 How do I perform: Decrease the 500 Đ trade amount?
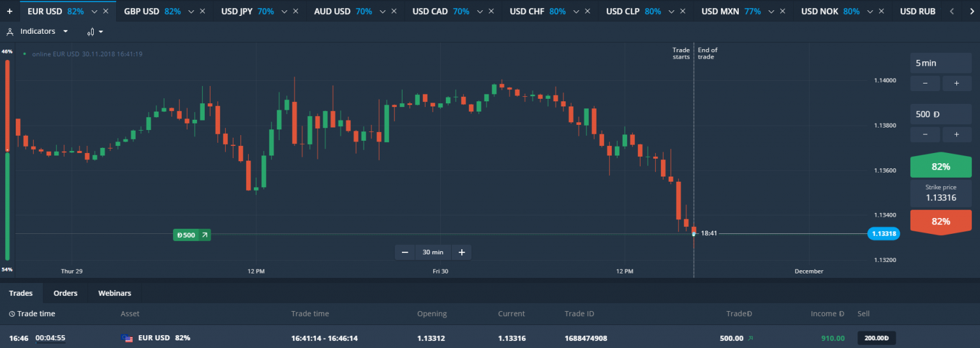pyautogui.click(x=925, y=134)
